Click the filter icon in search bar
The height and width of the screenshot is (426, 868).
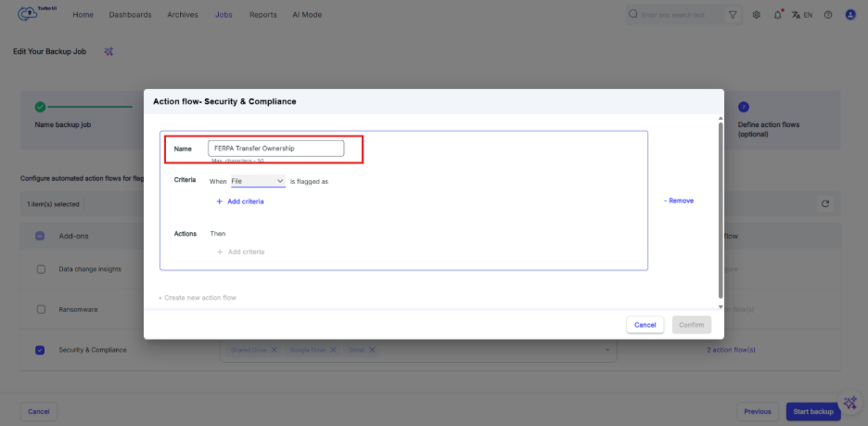tap(734, 15)
